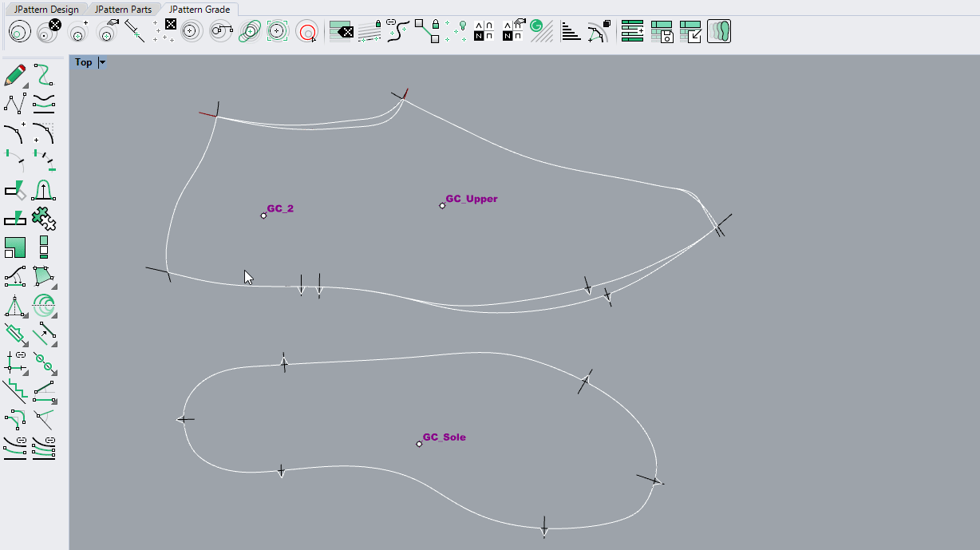The height and width of the screenshot is (550, 980).
Task: Click the green jigsaw puzzle piece icon
Action: (43, 217)
